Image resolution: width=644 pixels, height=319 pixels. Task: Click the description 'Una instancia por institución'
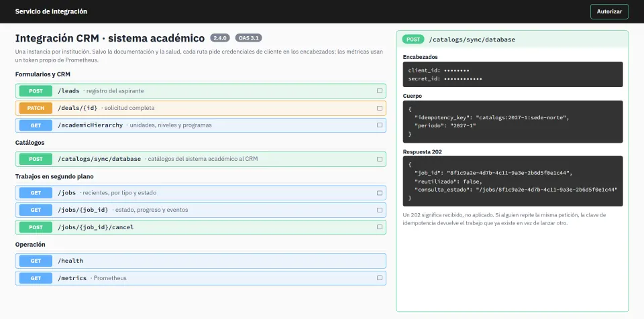tap(199, 56)
